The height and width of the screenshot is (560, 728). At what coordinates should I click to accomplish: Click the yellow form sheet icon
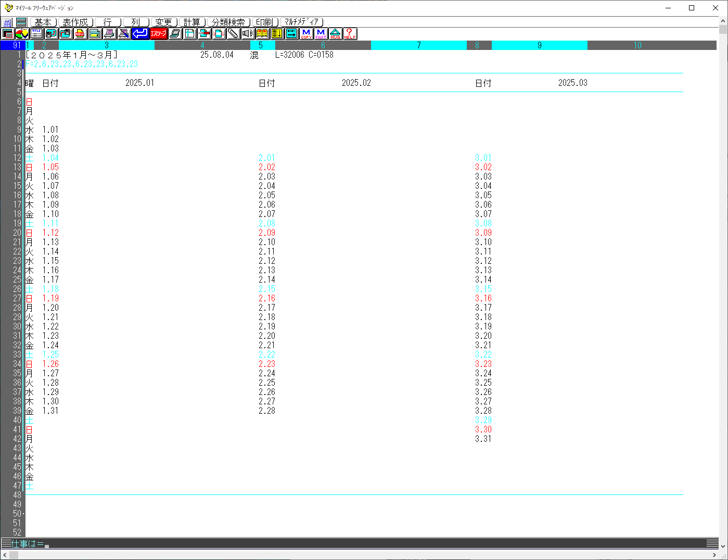[x=95, y=34]
